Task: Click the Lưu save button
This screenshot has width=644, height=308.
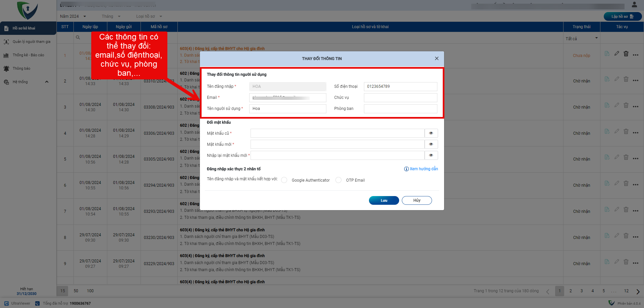Action: (x=384, y=200)
